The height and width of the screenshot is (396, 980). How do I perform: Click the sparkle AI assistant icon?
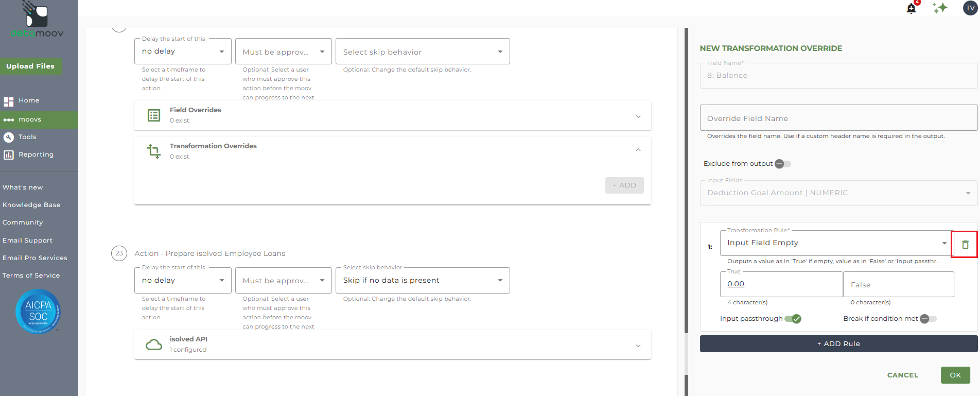coord(940,8)
